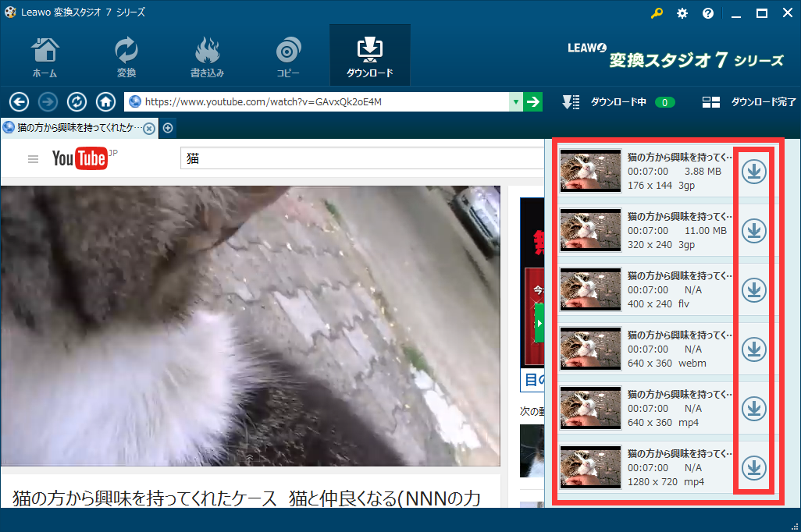Switch to the Convert (変換) module
This screenshot has height=532, width=801.
tap(126, 57)
